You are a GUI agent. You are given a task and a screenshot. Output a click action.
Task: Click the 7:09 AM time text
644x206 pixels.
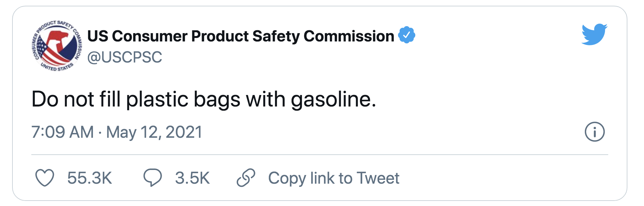point(63,132)
